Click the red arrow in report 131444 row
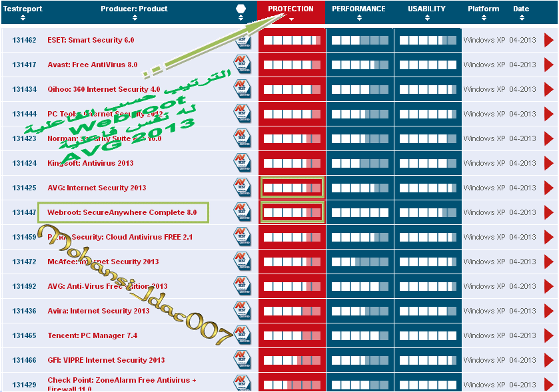 [x=548, y=114]
